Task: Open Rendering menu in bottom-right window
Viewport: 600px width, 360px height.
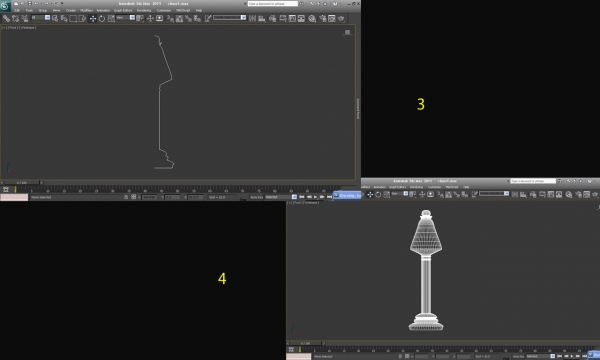Action: point(416,187)
